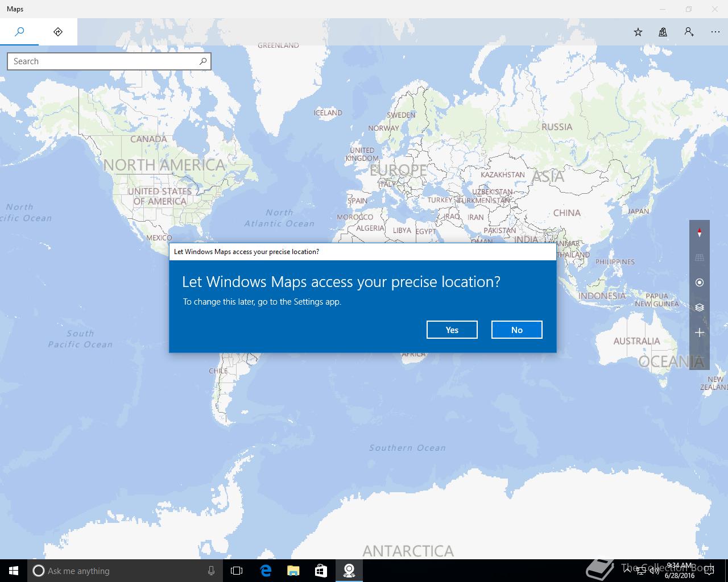Viewport: 728px width, 582px height.
Task: Click the magnifier icon inside the search box
Action: click(x=203, y=61)
